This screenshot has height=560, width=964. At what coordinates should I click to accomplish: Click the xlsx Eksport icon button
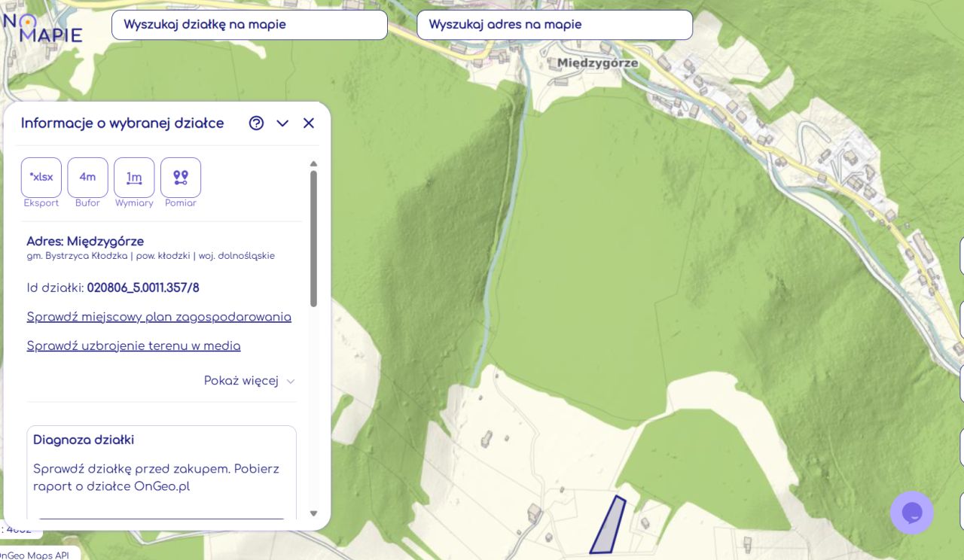pos(41,178)
